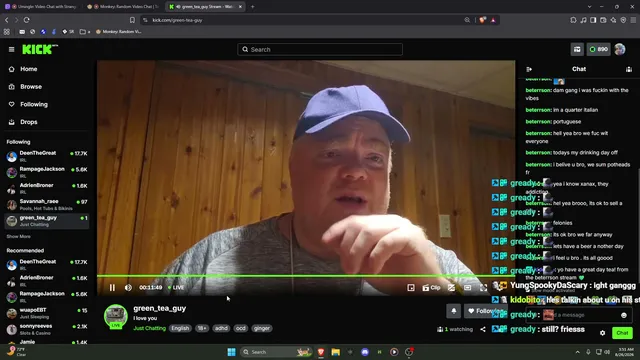The image size is (640, 360).
Task: Open Brave Shields icon in address bar
Action: point(482,20)
